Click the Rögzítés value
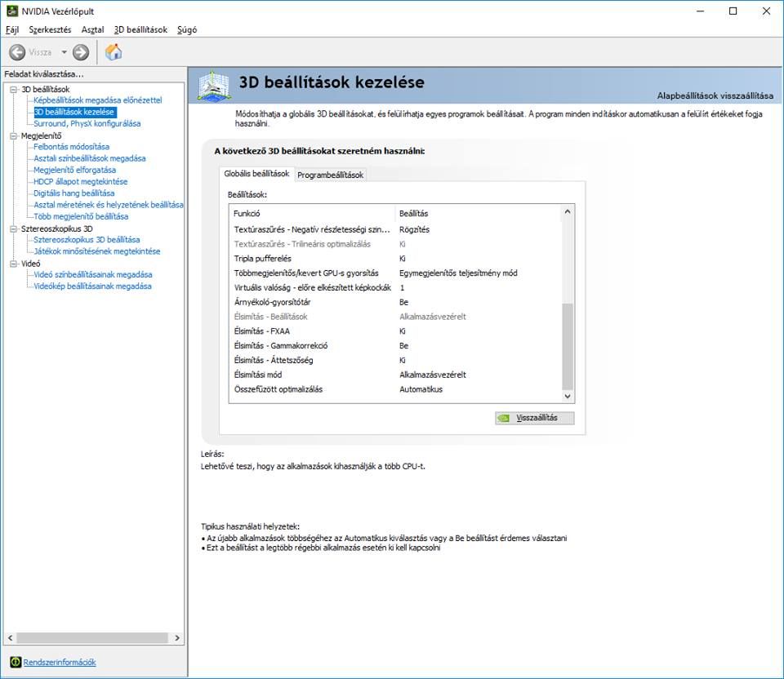 [x=414, y=229]
